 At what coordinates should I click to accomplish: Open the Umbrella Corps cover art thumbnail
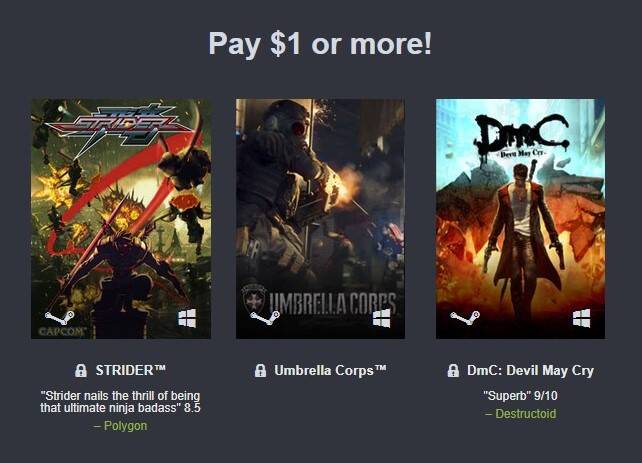pyautogui.click(x=320, y=219)
